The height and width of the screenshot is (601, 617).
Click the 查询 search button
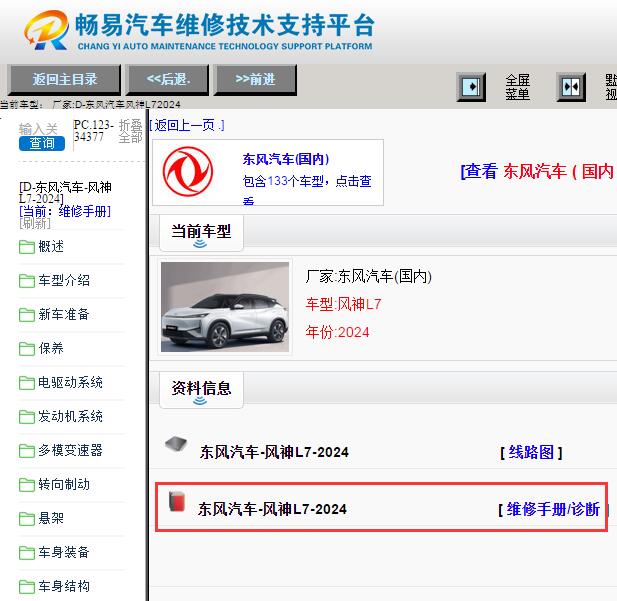[x=42, y=143]
